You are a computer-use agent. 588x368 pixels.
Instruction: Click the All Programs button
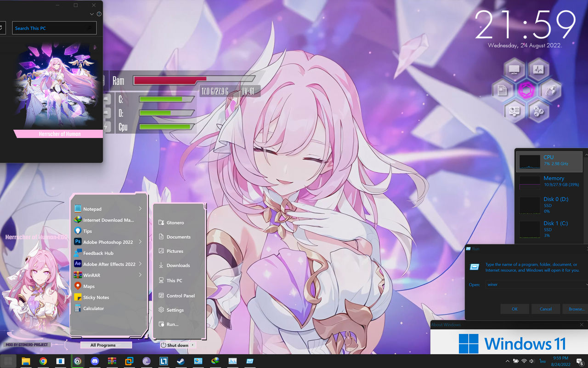(x=106, y=345)
